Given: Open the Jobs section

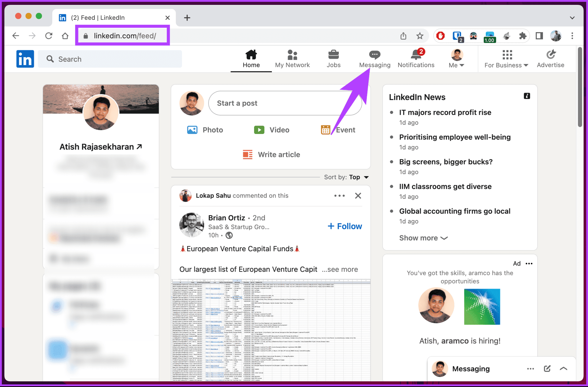Looking at the screenshot, I should [333, 59].
